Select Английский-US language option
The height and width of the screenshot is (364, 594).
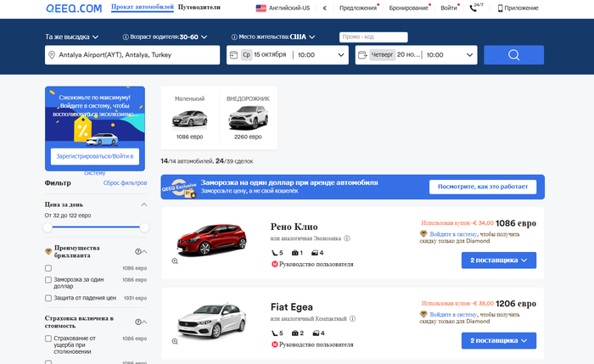point(289,8)
